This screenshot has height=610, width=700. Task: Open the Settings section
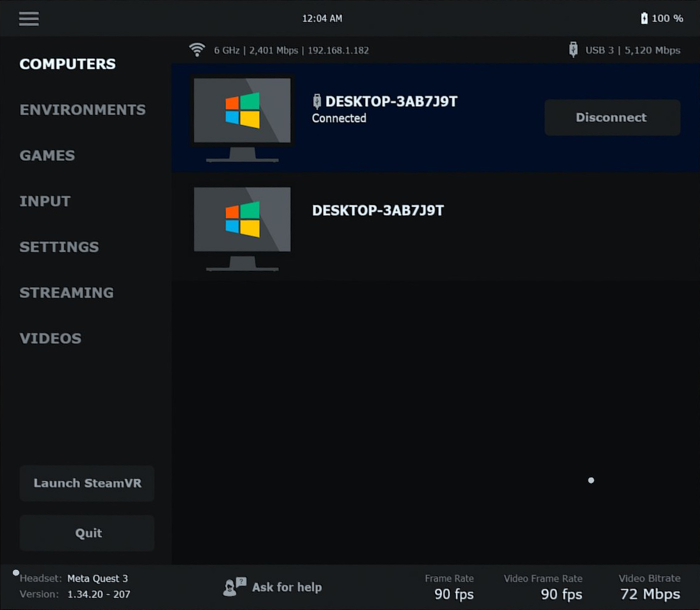[60, 247]
